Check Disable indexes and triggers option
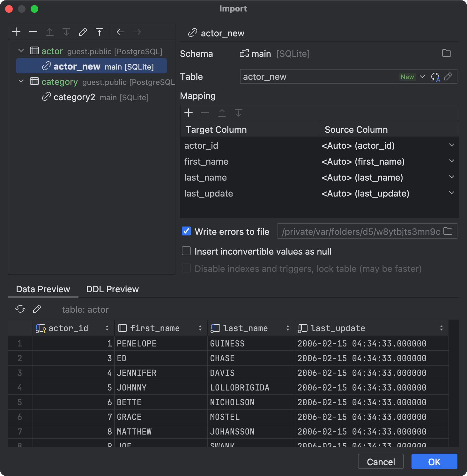Screen dimensions: 467x476 tap(186, 268)
